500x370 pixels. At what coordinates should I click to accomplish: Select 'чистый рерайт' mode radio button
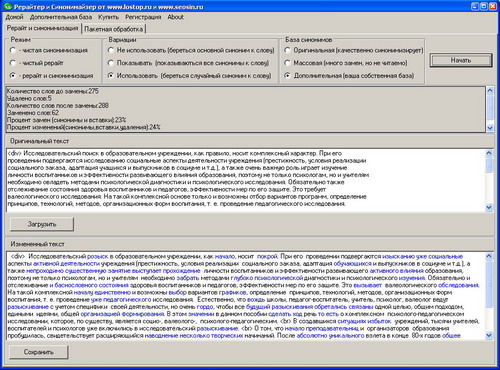(x=13, y=63)
